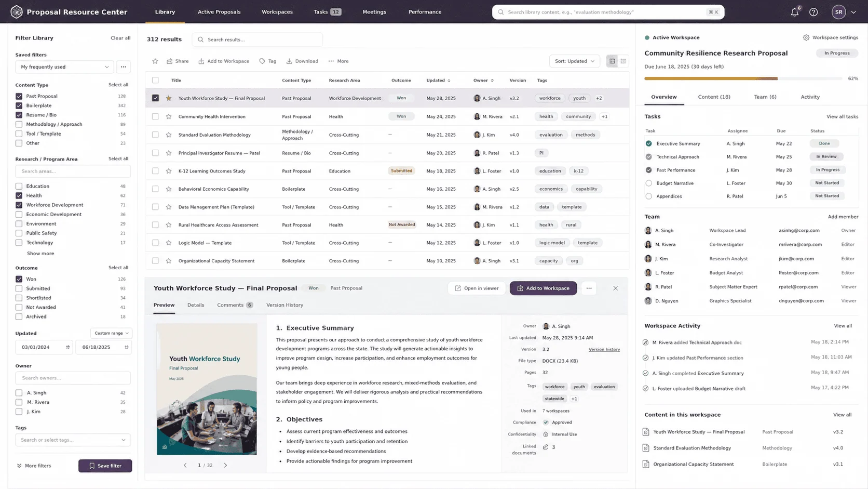868x489 pixels.
Task: Click the global library search field
Action: (608, 12)
